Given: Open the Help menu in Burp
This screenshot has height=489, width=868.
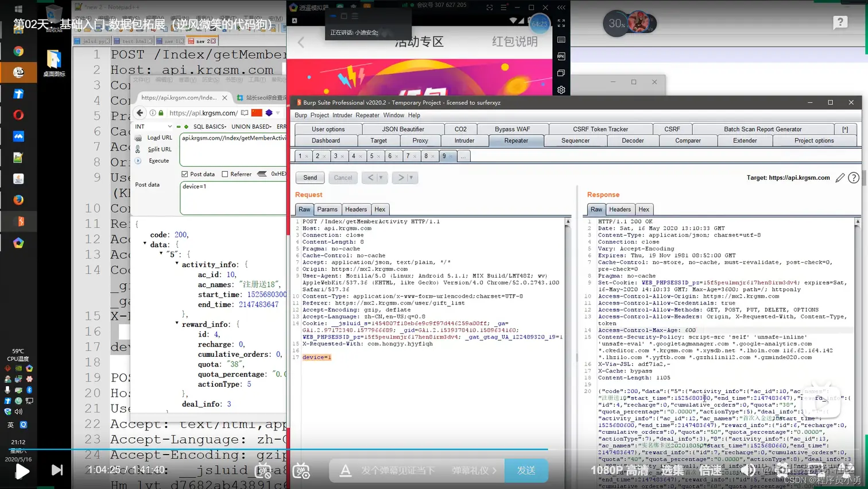Looking at the screenshot, I should pyautogui.click(x=414, y=115).
